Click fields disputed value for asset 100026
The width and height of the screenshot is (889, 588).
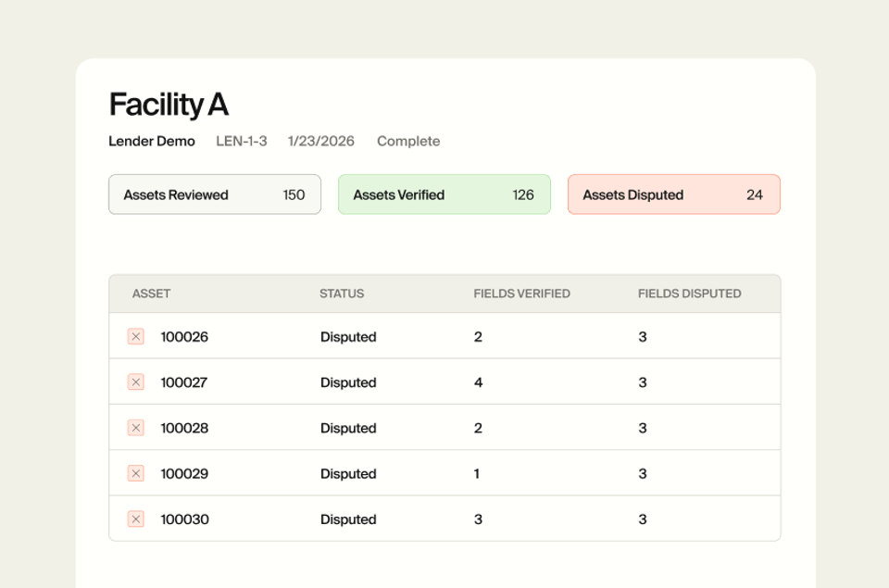pos(643,337)
